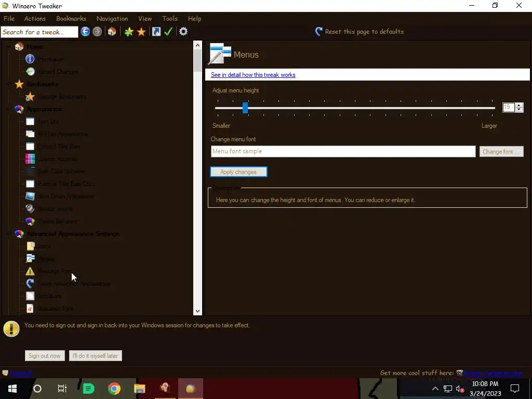Screen dimensions: 532x399
Task: Open Message Font tweak with warning icon
Action: click(55, 271)
